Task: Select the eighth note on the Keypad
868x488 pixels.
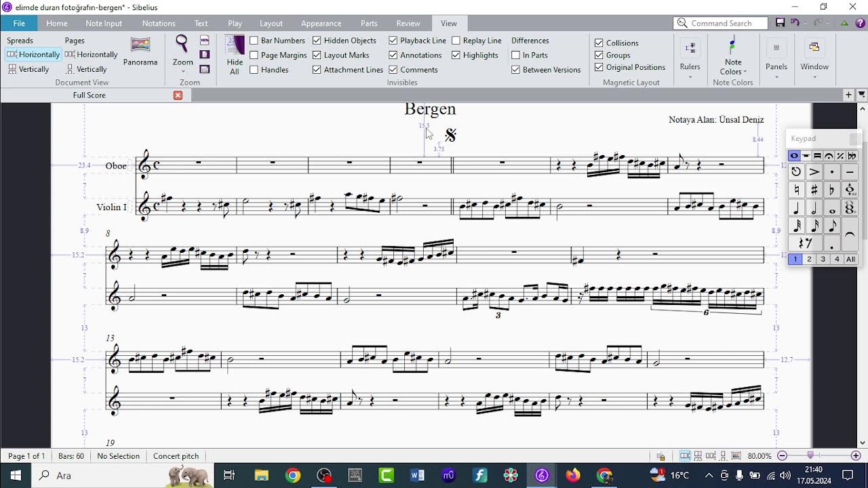Action: 831,226
